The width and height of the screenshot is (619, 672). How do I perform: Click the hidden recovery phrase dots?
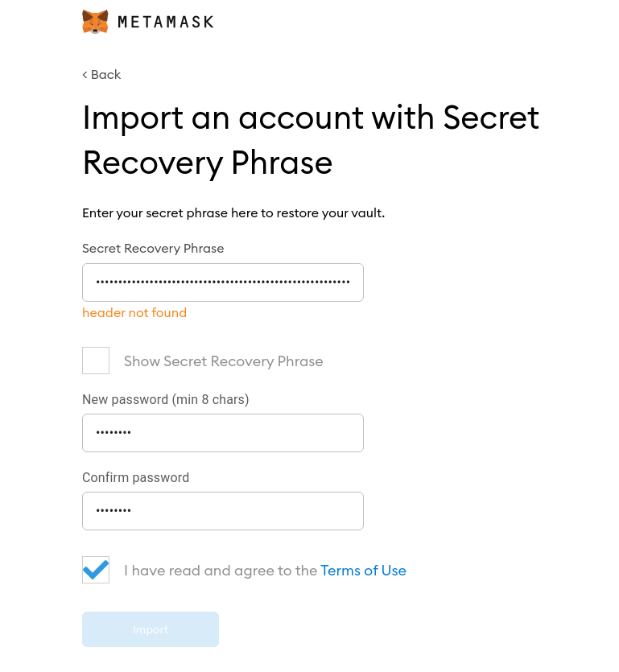pyautogui.click(x=223, y=280)
